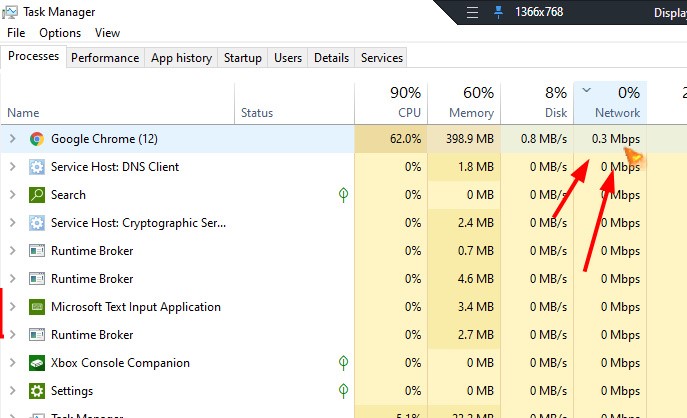Expand the Service Host: Cryptographic Services row
The width and height of the screenshot is (687, 418).
coord(12,223)
